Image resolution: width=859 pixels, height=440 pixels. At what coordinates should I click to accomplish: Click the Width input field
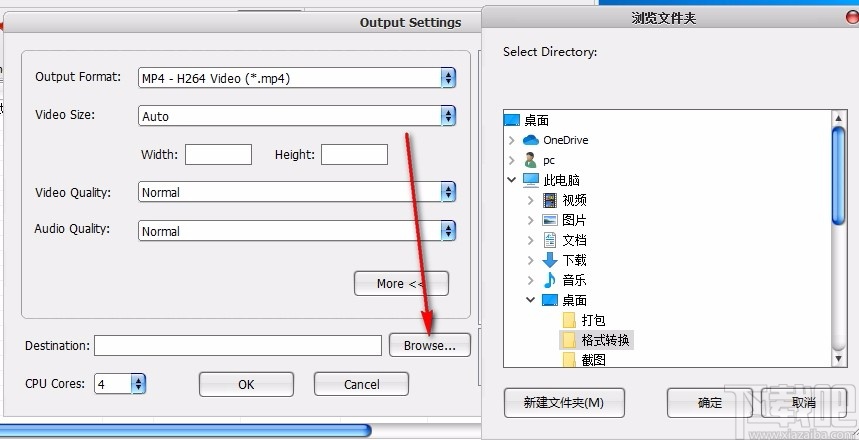click(x=218, y=155)
